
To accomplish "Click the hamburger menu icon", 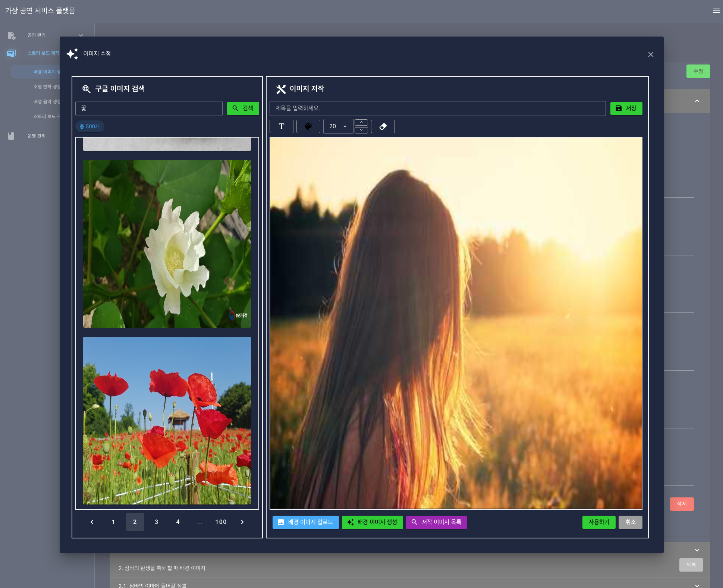I will coord(716,11).
